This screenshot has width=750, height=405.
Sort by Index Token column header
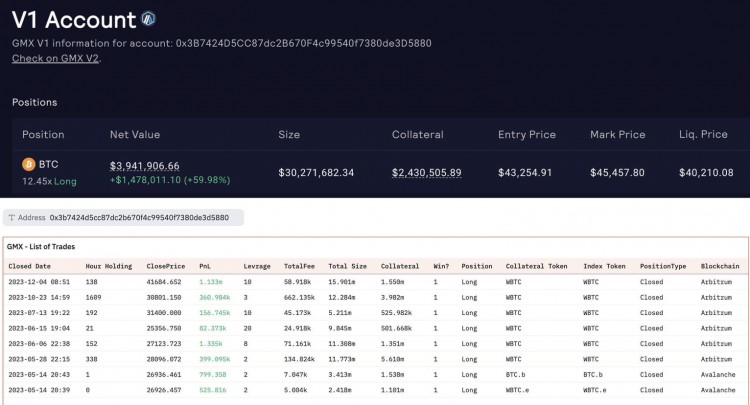point(604,266)
